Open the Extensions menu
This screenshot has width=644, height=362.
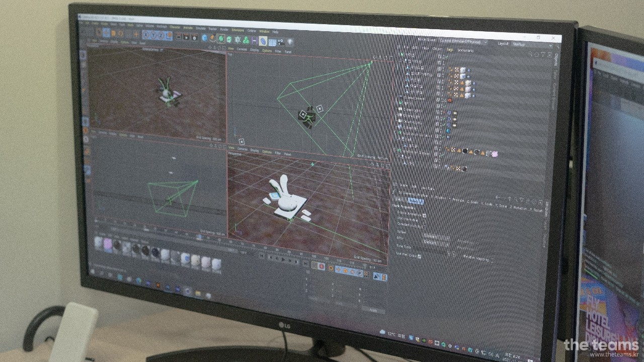(x=237, y=30)
